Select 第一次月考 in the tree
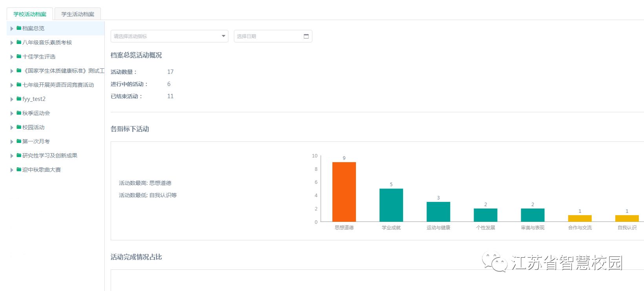Image resolution: width=644 pixels, height=291 pixels. [36, 141]
